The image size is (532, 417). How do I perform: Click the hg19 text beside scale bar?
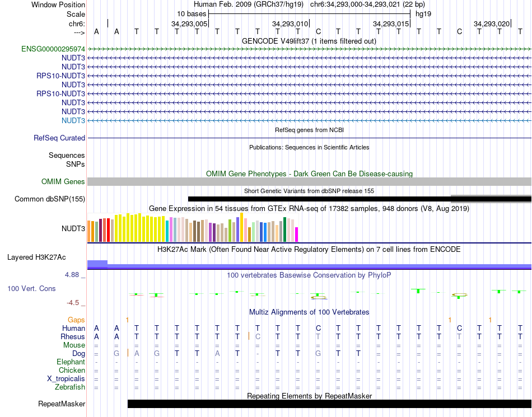tap(423, 14)
